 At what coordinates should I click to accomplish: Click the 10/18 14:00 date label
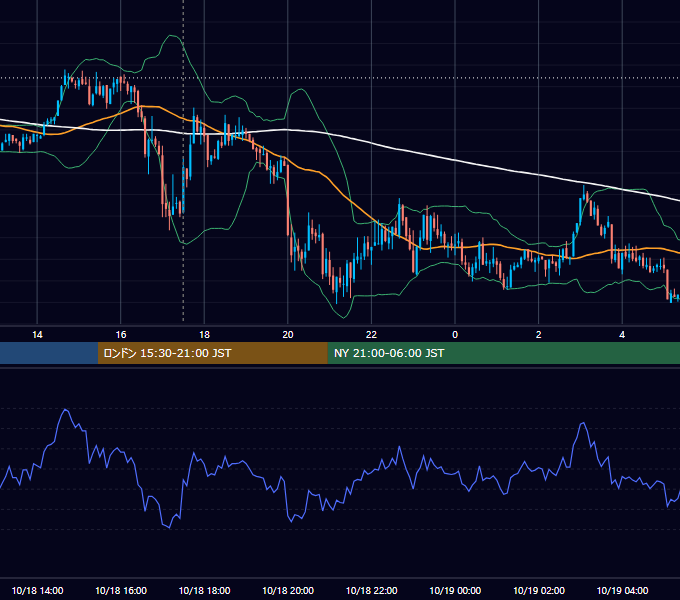click(37, 590)
